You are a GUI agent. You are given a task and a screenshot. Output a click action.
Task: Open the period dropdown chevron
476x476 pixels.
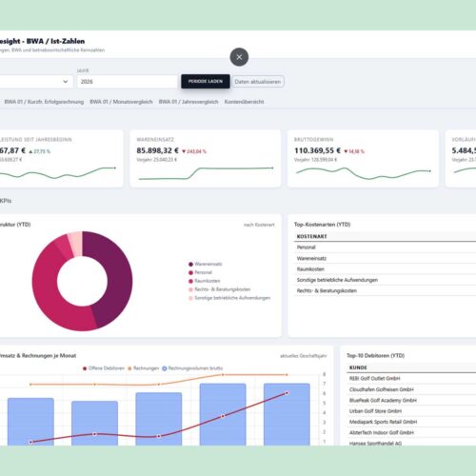click(x=66, y=82)
